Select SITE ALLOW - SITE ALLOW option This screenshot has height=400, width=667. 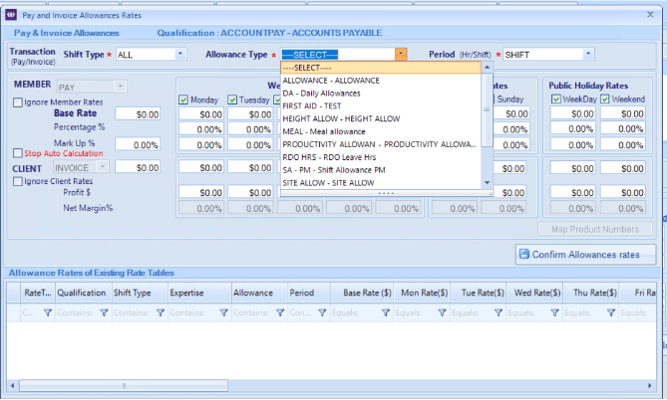pos(381,183)
